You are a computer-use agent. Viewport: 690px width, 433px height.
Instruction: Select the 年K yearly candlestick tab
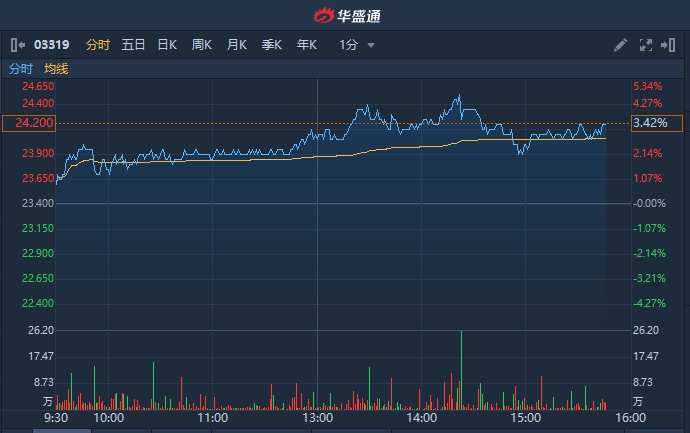[306, 45]
